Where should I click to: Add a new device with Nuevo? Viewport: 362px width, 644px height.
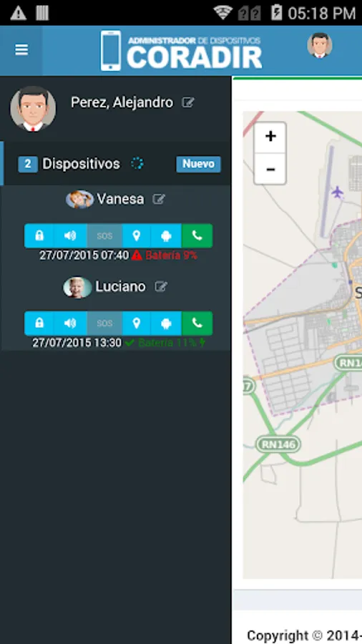[x=199, y=164]
